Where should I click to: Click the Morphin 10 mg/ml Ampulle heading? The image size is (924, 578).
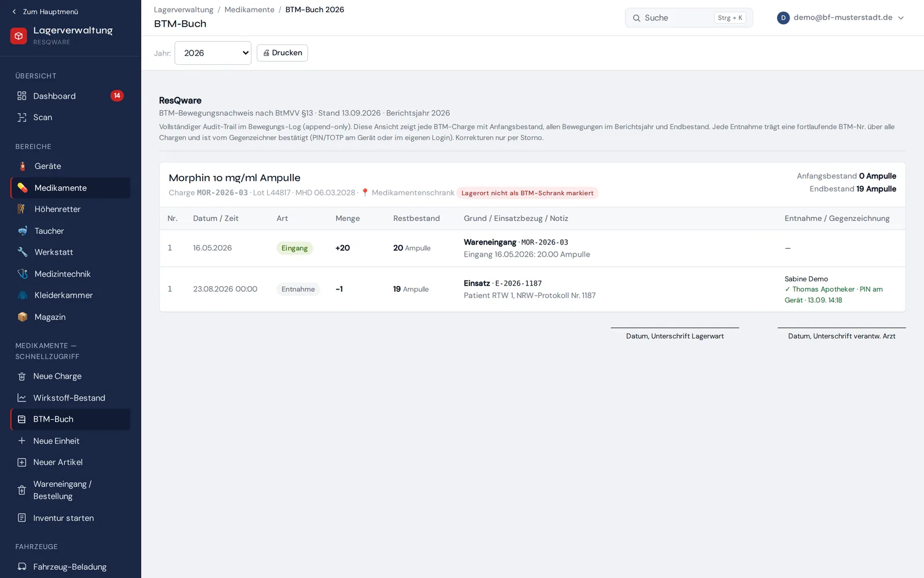click(234, 178)
